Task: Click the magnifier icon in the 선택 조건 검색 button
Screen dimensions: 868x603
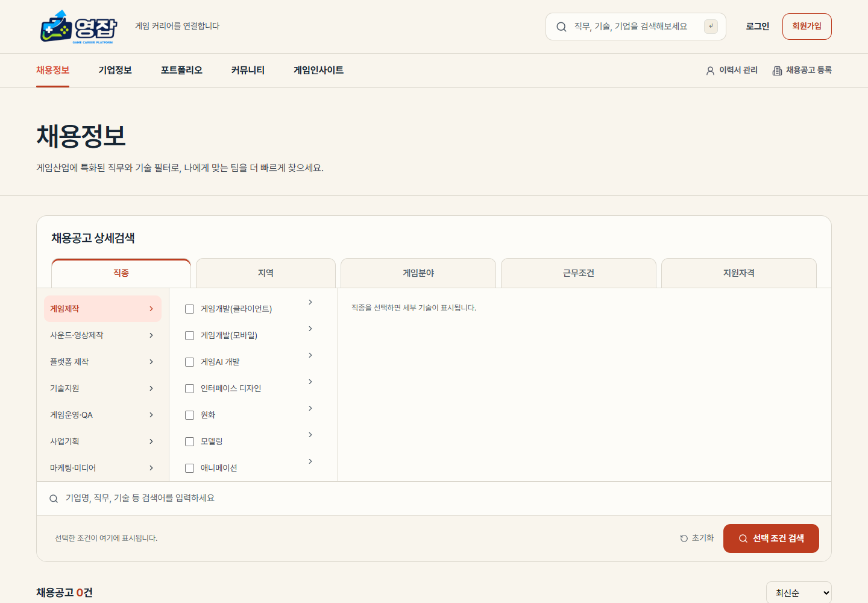Action: point(743,538)
